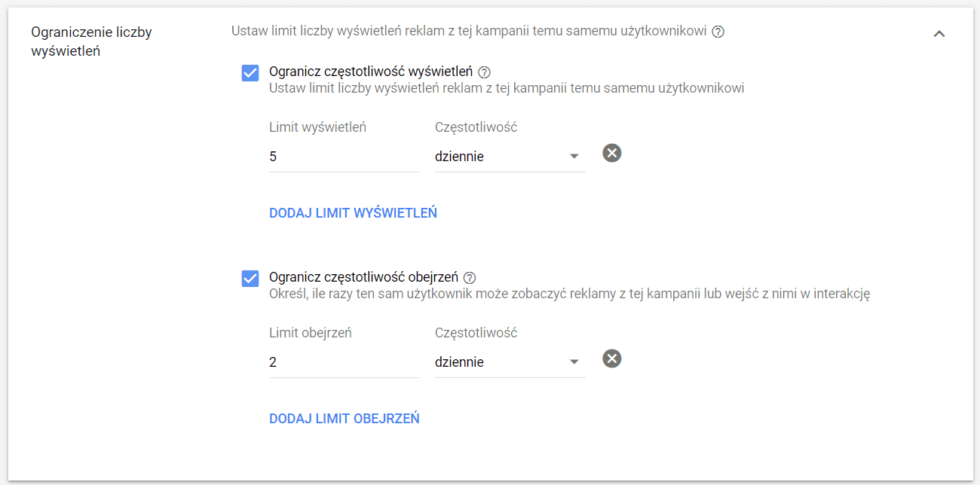The image size is (980, 485).
Task: Click the help icon next to 'Ustaw limit liczby wyświetleń'
Action: [x=718, y=32]
